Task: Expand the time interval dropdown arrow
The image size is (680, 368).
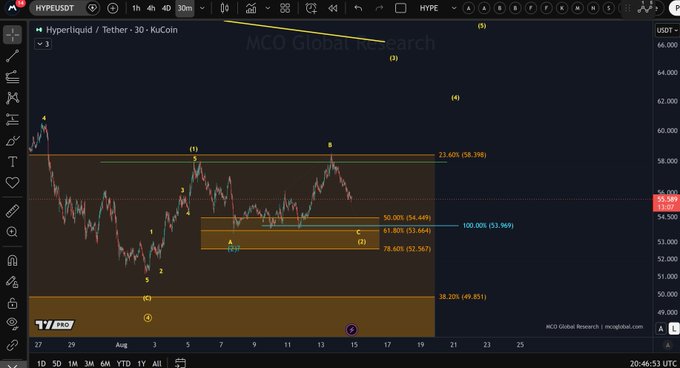Action: tap(202, 8)
